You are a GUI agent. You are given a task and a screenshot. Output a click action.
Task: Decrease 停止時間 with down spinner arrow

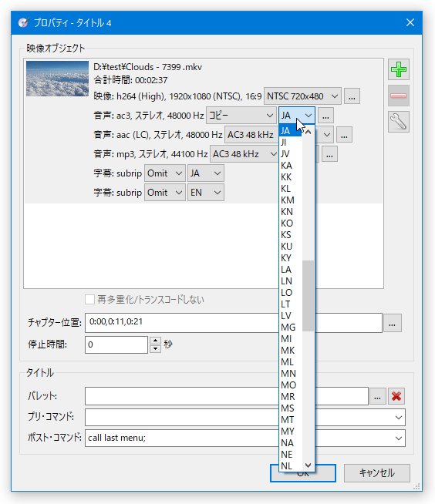coord(156,349)
